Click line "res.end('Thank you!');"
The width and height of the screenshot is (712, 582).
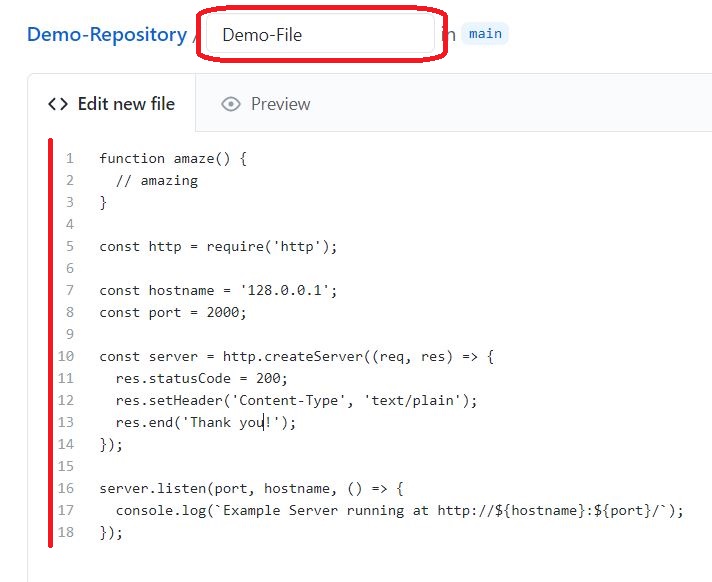point(206,423)
